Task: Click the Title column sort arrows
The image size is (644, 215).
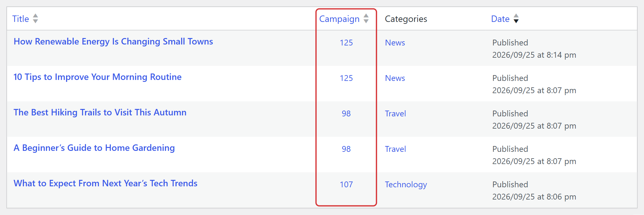Action: coord(35,18)
